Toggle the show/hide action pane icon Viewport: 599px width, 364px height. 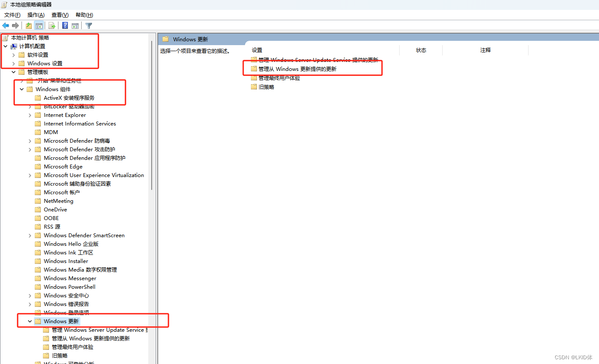[75, 26]
